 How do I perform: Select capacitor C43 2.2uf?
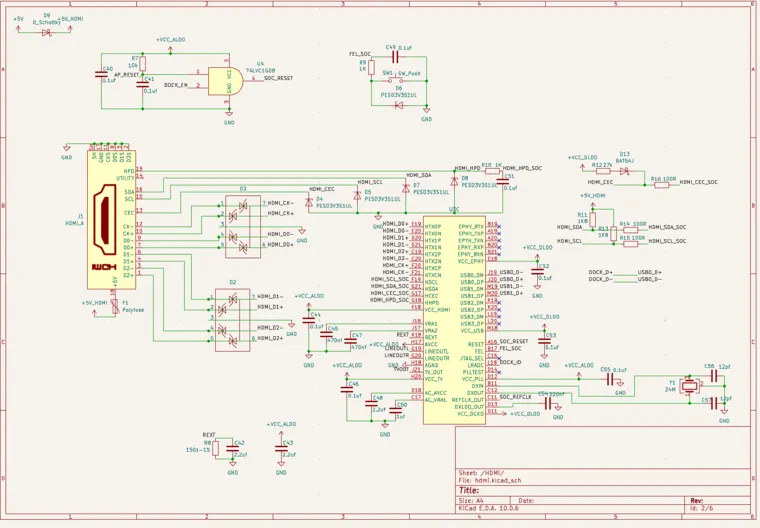point(281,448)
